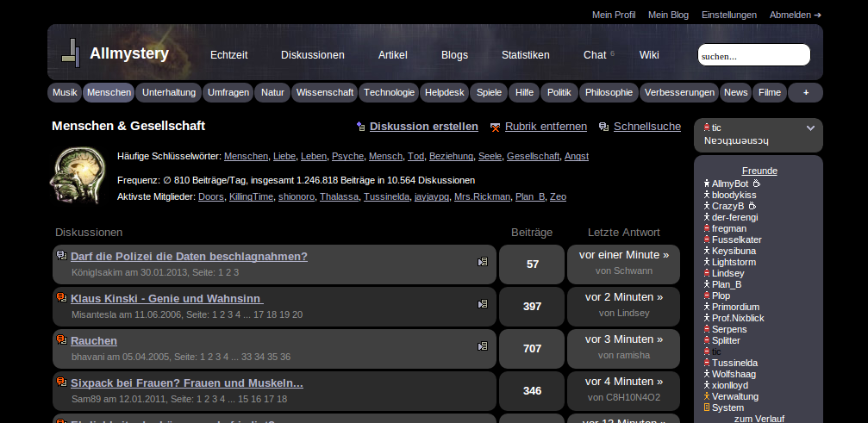Click last-page icon in Klaus Kinski row
The height and width of the screenshot is (423, 868).
pos(483,303)
